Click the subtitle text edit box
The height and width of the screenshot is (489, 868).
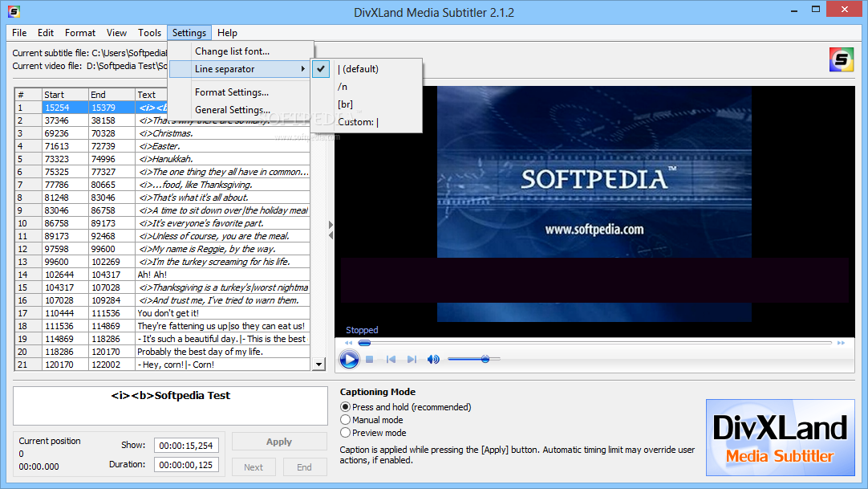171,406
